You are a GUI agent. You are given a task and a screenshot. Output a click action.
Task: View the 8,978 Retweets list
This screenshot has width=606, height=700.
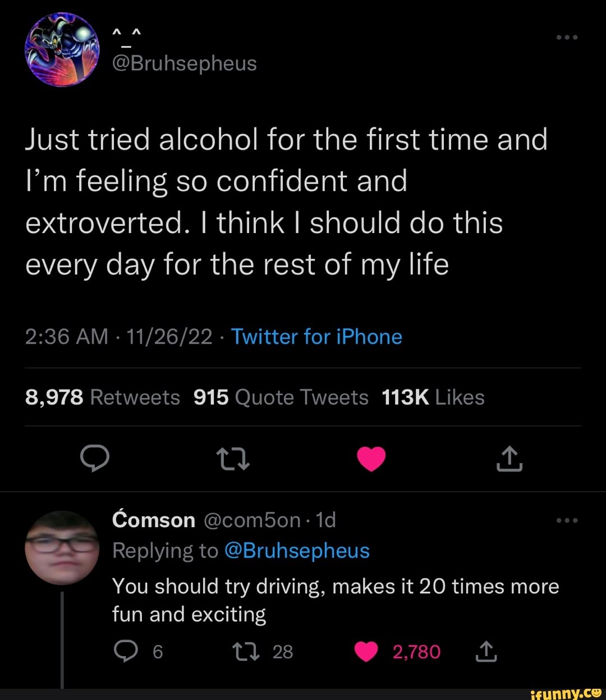coord(103,397)
